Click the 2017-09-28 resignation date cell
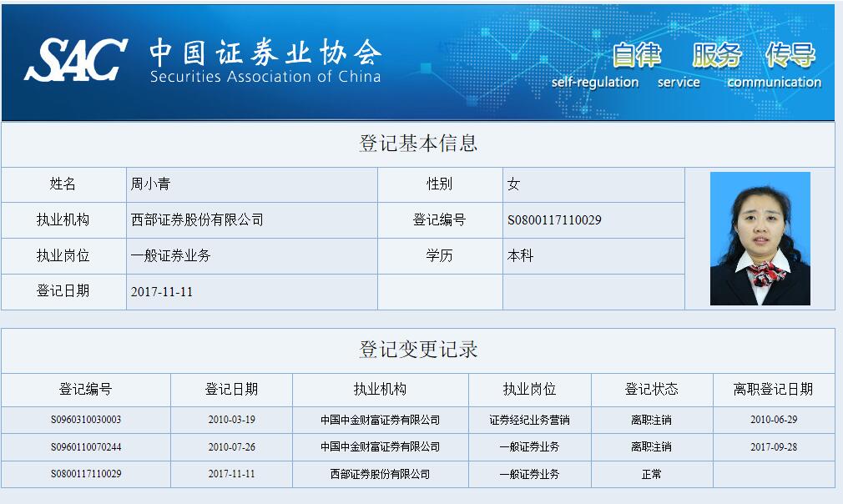 [773, 447]
